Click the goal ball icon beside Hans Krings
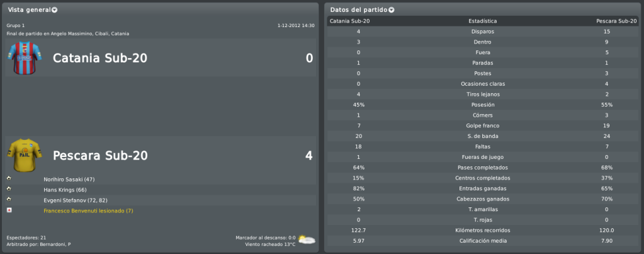Image resolution: width=644 pixels, height=254 pixels. (9, 189)
